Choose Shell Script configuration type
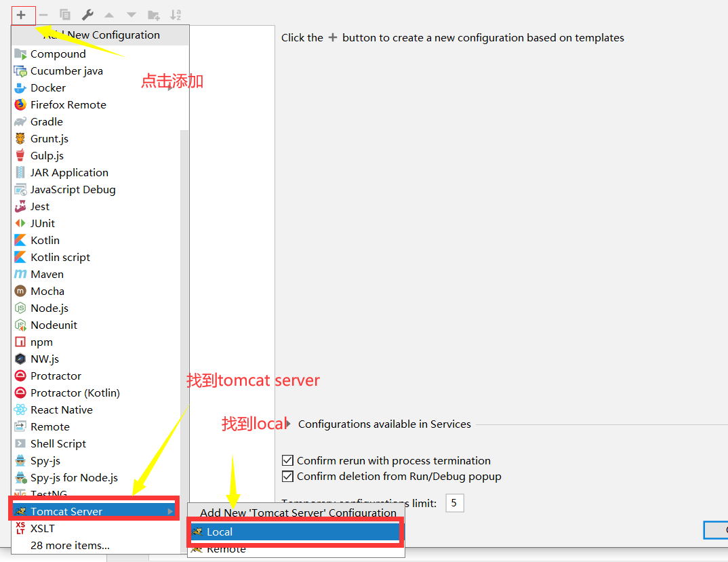 (96, 443)
